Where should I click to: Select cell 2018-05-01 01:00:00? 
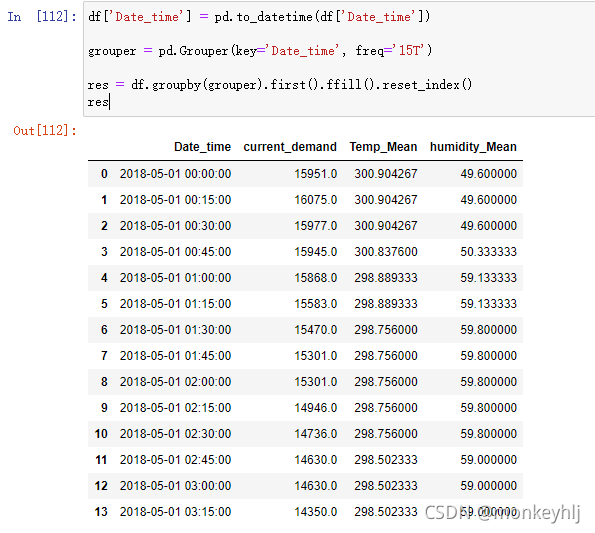(x=175, y=278)
